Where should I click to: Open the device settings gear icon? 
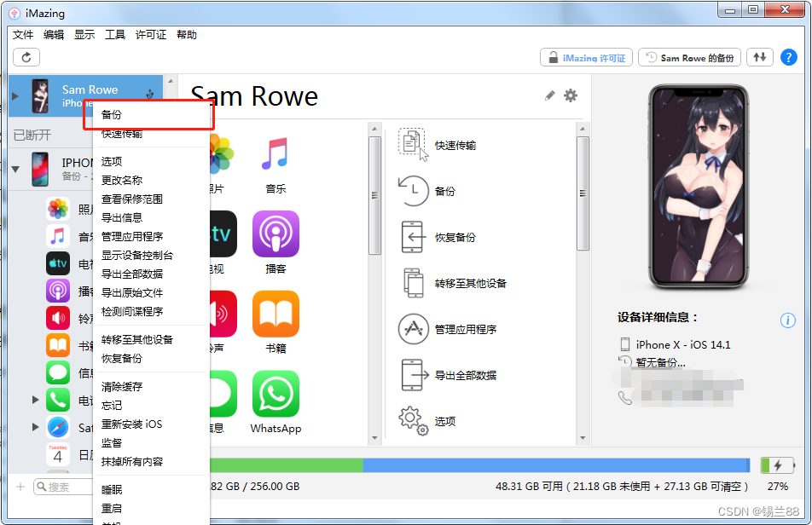click(x=570, y=95)
